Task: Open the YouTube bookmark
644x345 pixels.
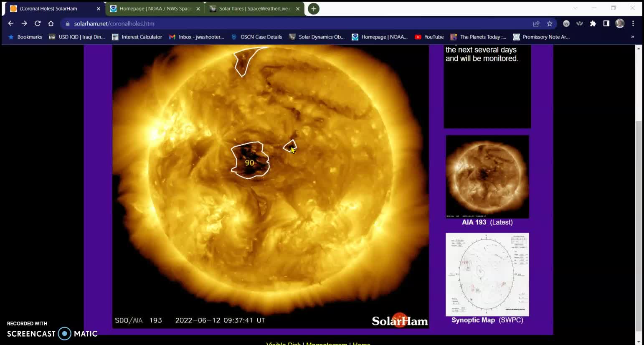Action: (x=429, y=37)
